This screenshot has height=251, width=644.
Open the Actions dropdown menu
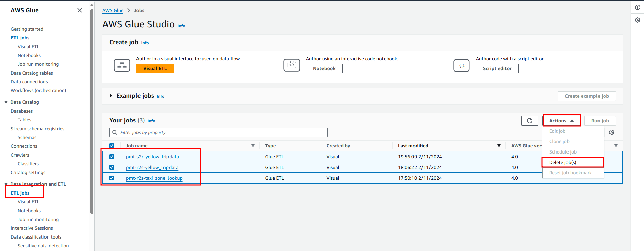[561, 121]
